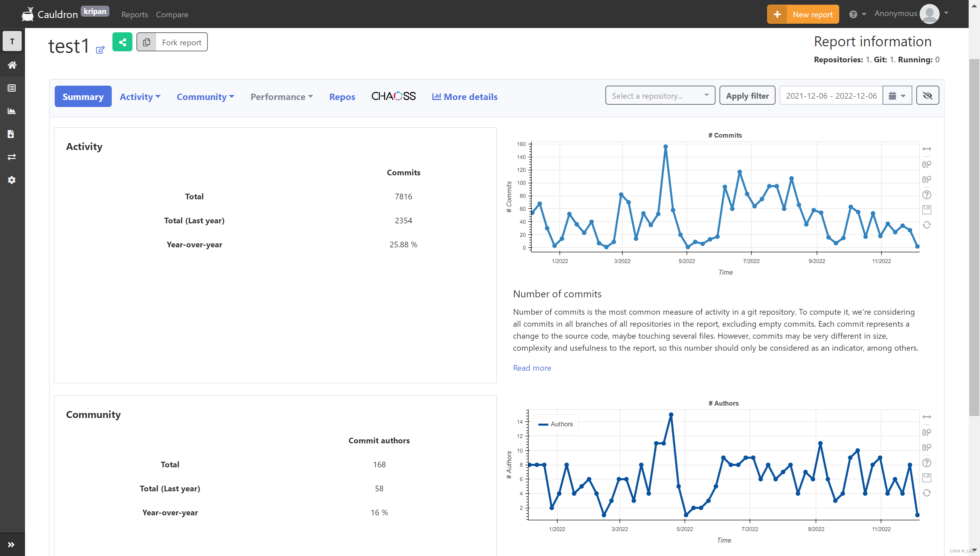Screen dimensions: 980x556
Task: Open the help question mark dropdown
Action: [857, 14]
